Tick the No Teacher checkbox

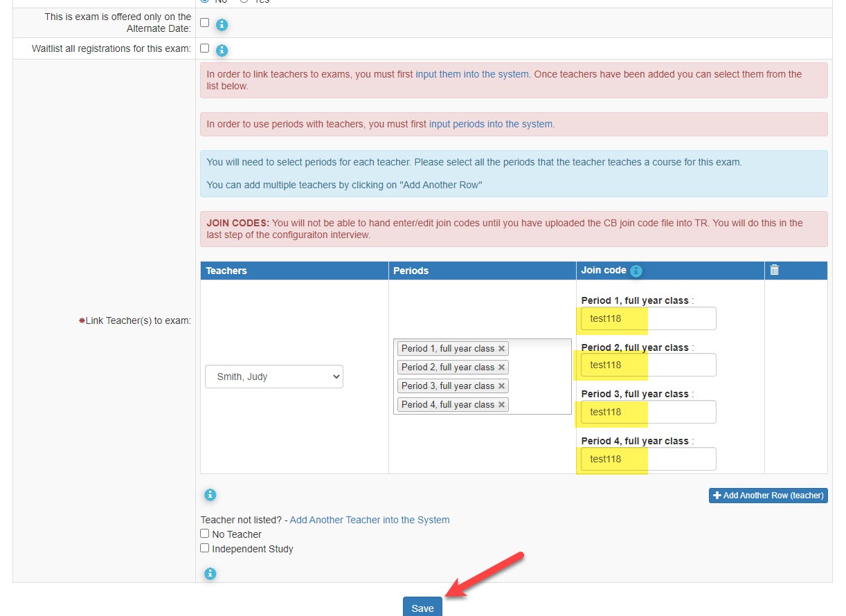pyautogui.click(x=205, y=534)
